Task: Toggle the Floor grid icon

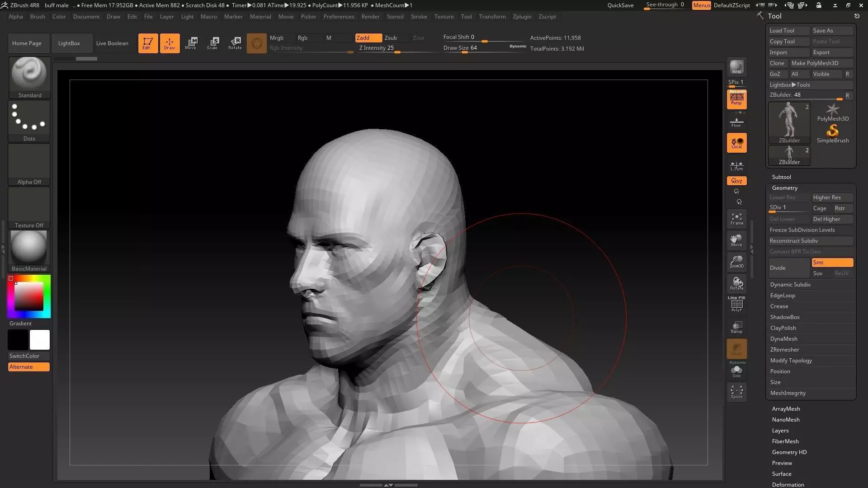Action: pyautogui.click(x=736, y=122)
